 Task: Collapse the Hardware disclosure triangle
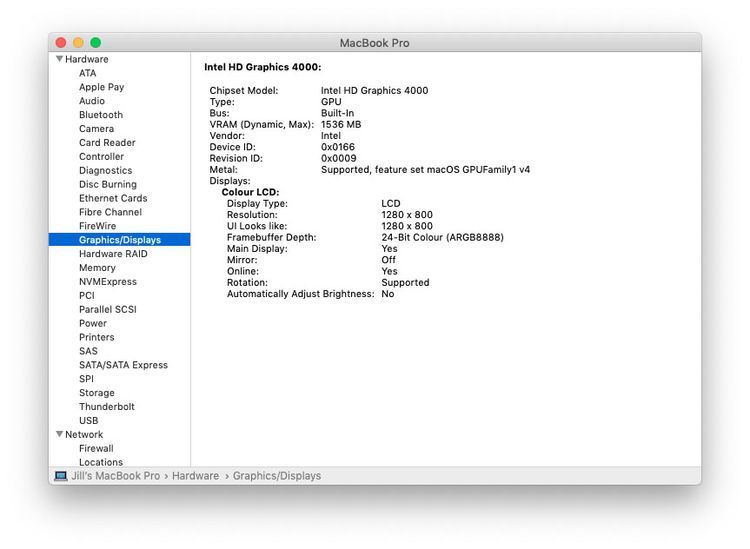tap(59, 59)
